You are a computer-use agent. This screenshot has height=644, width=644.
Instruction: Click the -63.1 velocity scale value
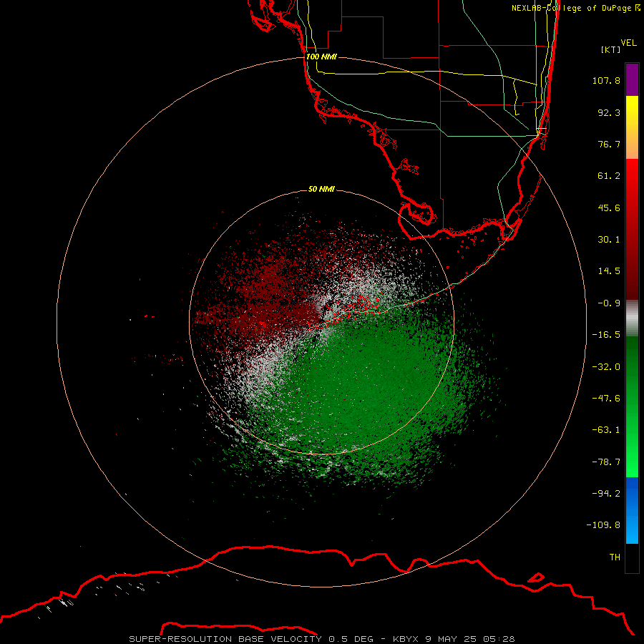tap(606, 431)
